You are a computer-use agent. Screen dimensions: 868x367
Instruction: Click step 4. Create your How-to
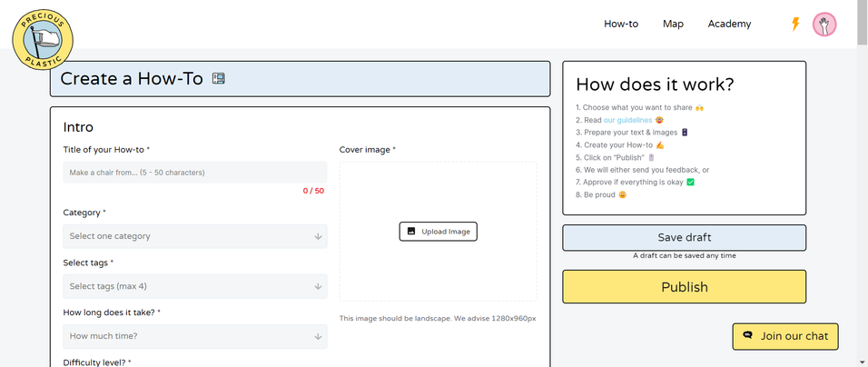pyautogui.click(x=619, y=145)
